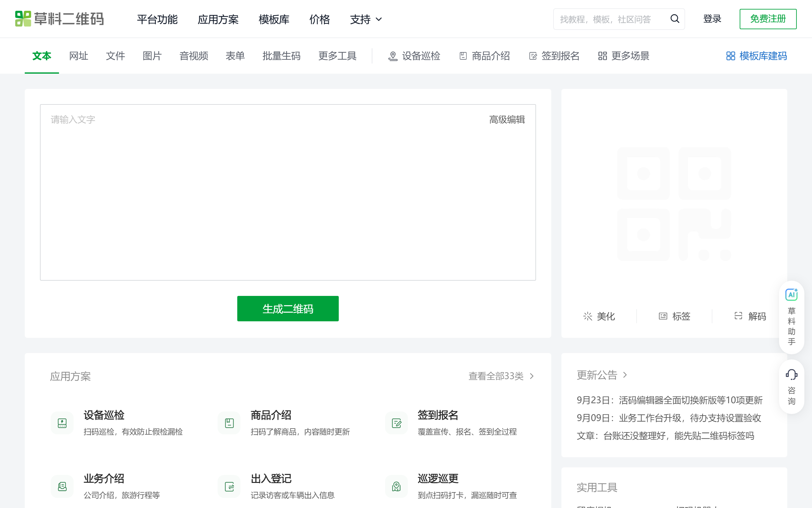This screenshot has width=812, height=508.
Task: Click the 标签 label icon
Action: click(663, 316)
